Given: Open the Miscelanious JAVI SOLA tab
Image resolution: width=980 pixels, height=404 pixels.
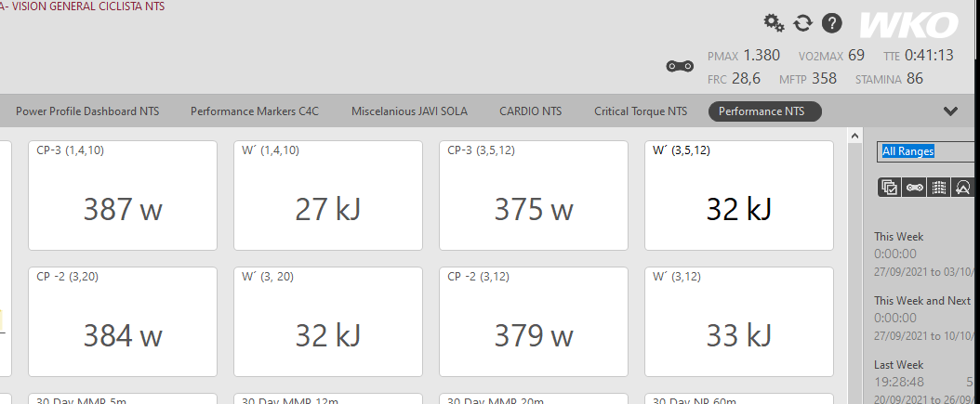Looking at the screenshot, I should tap(409, 111).
